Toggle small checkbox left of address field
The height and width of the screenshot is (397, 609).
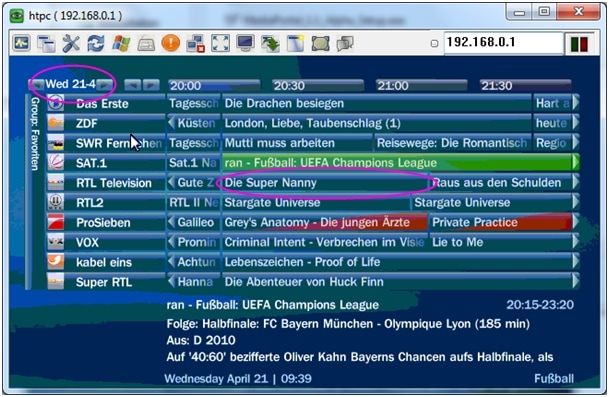pos(435,44)
